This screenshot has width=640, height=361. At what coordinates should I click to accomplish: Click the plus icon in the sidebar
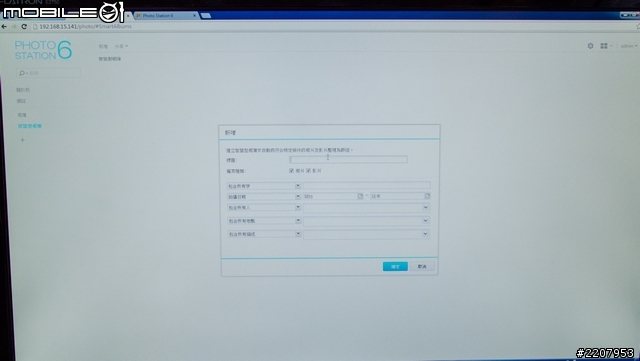[x=22, y=140]
